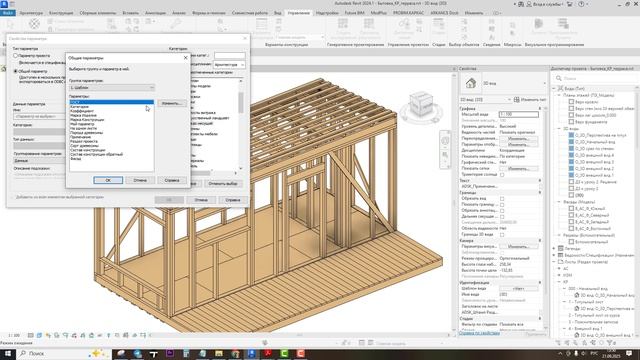This screenshot has height=360, width=640.
Task: Open the Вид ribbon tab
Action: [278, 13]
